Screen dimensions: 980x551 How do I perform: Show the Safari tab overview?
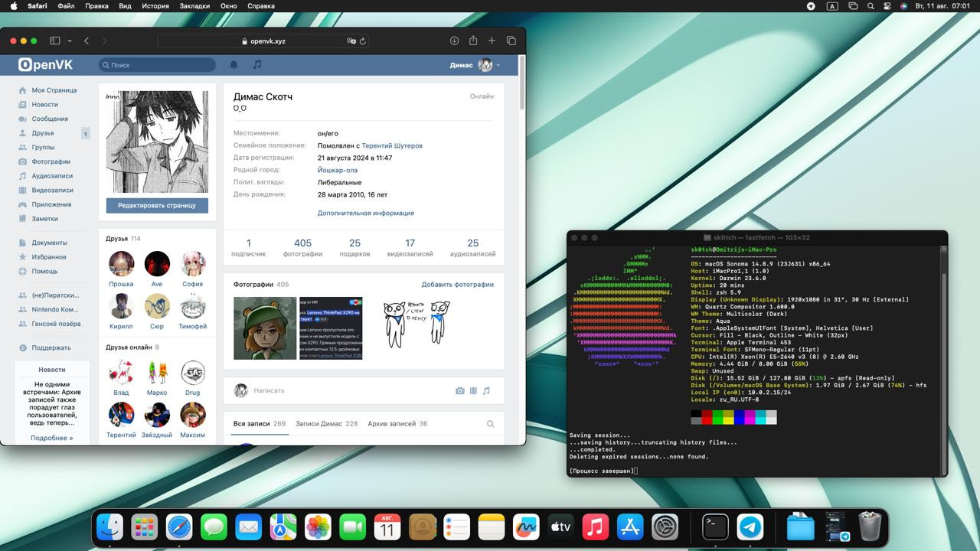coord(511,41)
